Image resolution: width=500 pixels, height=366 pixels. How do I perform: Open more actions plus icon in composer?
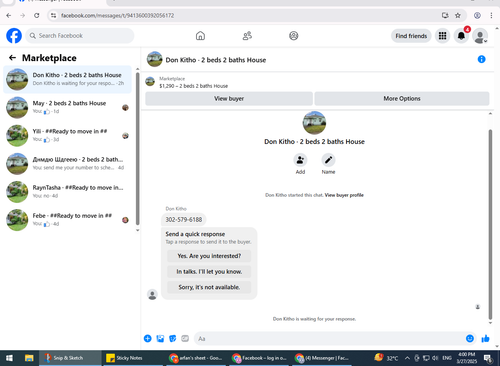(148, 339)
